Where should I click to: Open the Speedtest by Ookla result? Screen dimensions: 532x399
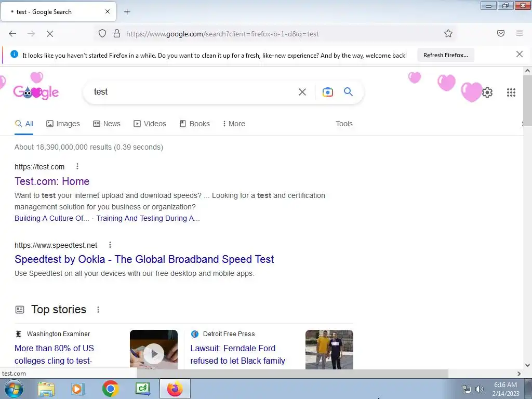(144, 259)
